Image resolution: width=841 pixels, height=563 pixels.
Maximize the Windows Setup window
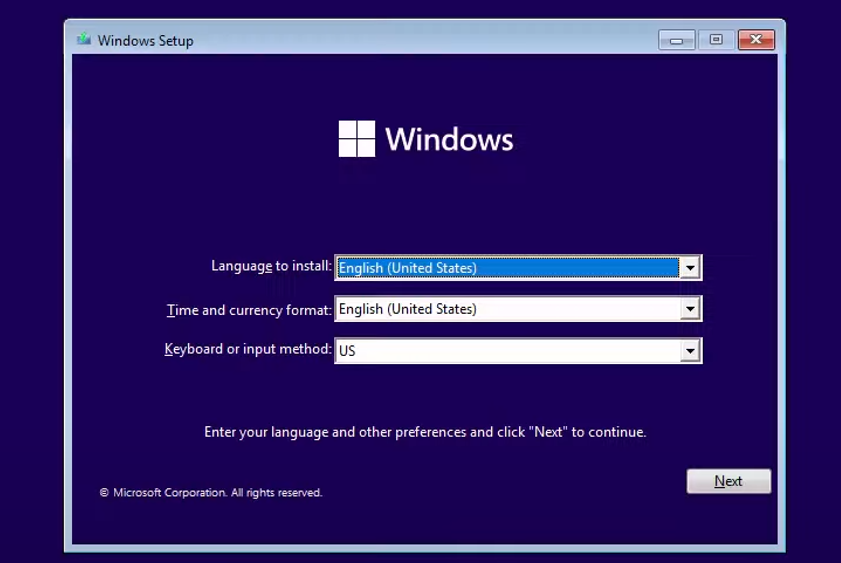[716, 40]
